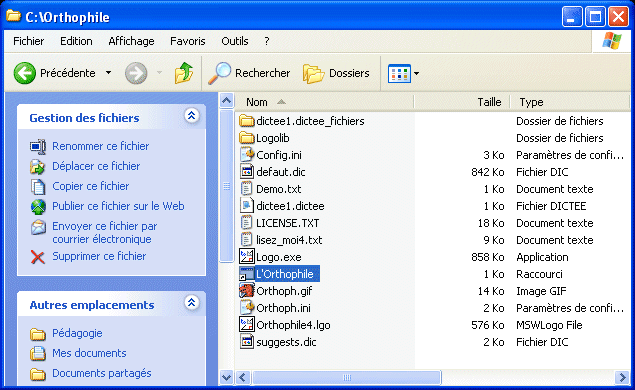Click the vertical sidebar scrollbar thumb
Image resolution: width=635 pixels, height=390 pixels.
[x=226, y=186]
